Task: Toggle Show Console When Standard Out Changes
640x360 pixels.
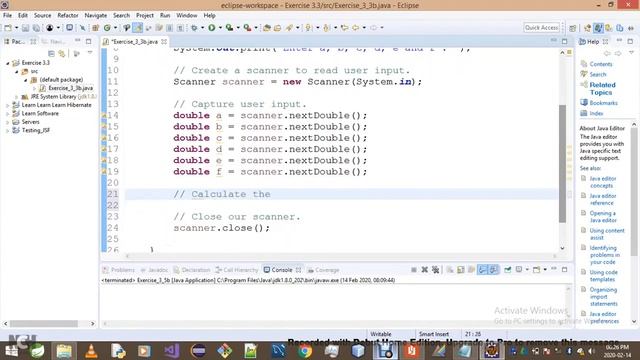Action: click(x=482, y=270)
